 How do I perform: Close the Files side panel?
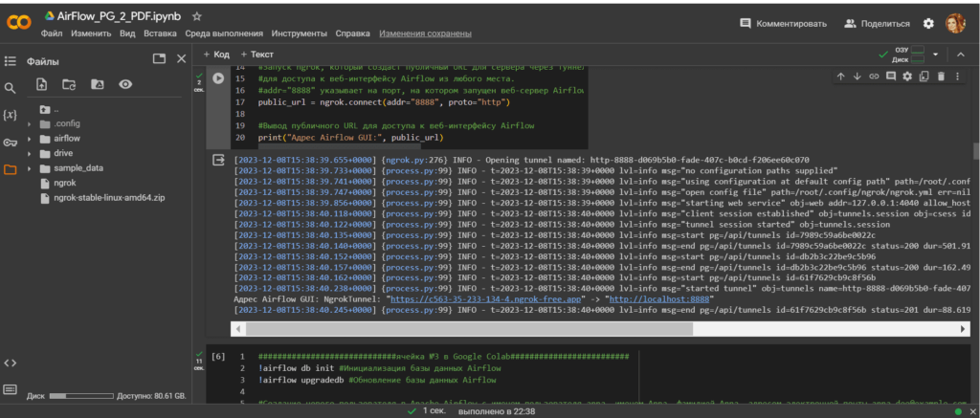181,58
